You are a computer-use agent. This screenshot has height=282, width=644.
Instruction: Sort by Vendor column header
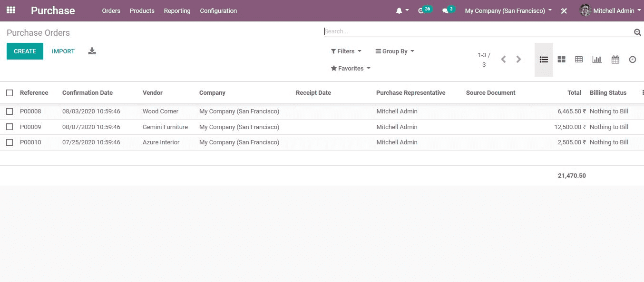[153, 92]
